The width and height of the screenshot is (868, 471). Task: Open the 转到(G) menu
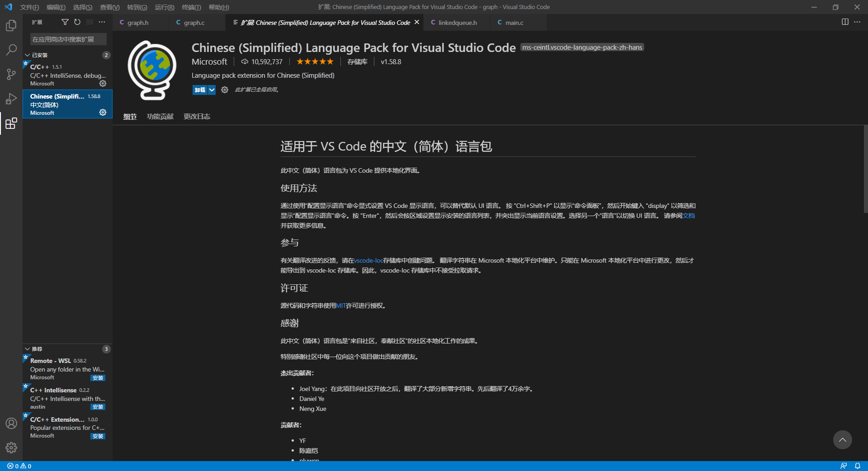tap(137, 7)
